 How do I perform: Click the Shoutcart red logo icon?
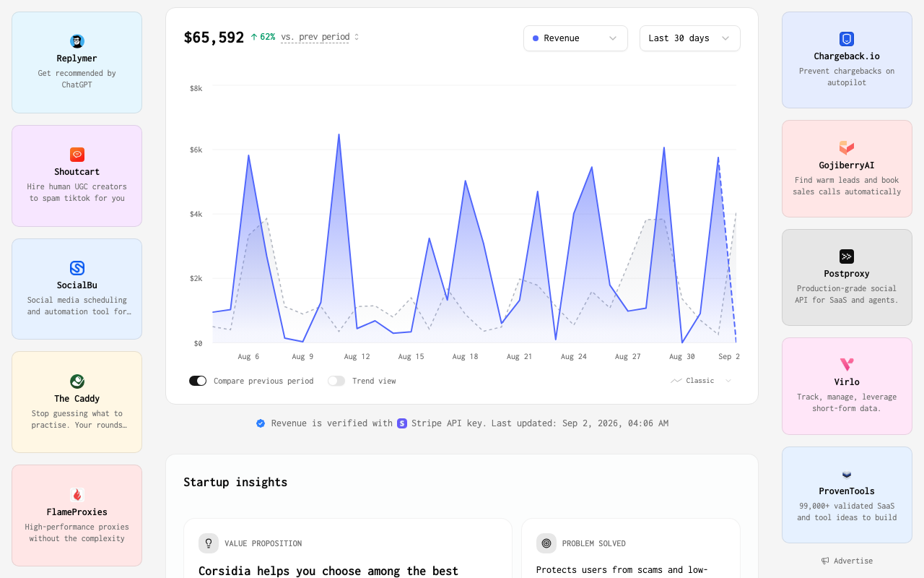coord(77,155)
